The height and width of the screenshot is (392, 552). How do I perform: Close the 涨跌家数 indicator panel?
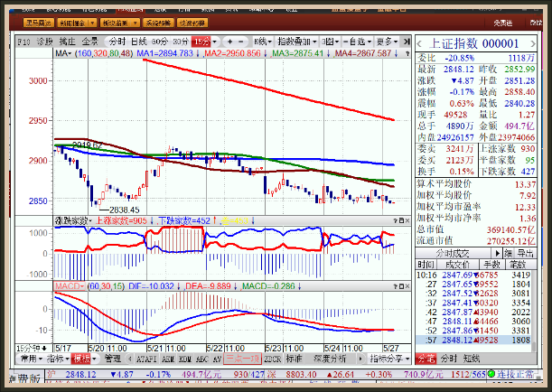[x=407, y=220]
